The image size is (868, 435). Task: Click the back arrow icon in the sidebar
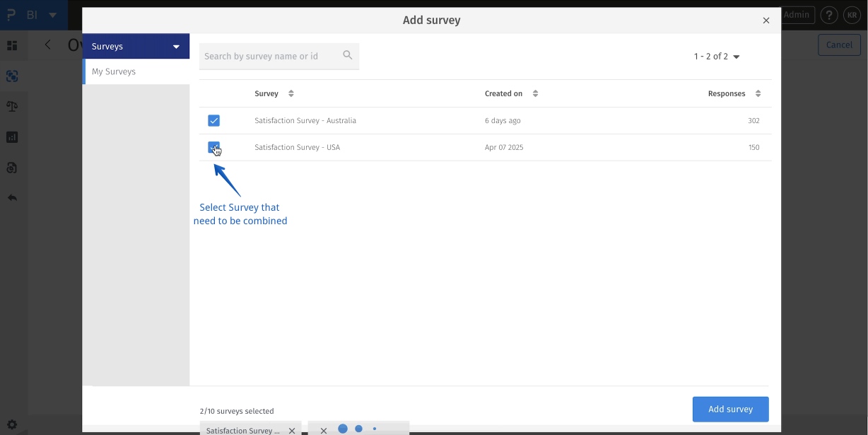(x=12, y=197)
